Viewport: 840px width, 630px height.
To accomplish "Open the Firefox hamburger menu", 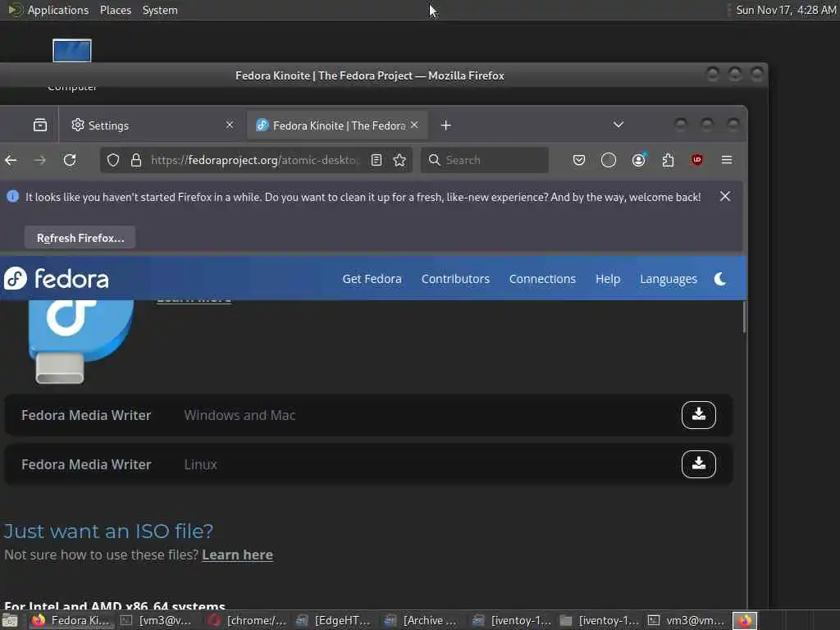I will tap(727, 160).
